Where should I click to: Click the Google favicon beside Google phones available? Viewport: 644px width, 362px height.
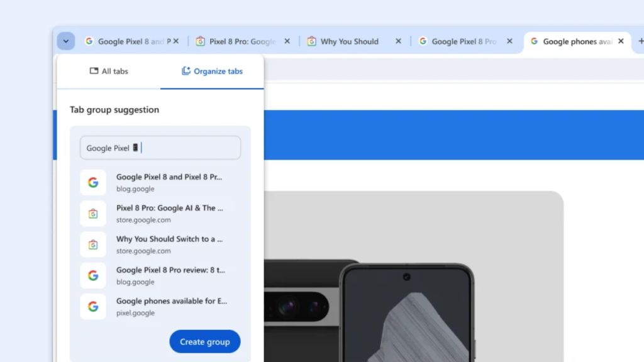click(x=93, y=307)
